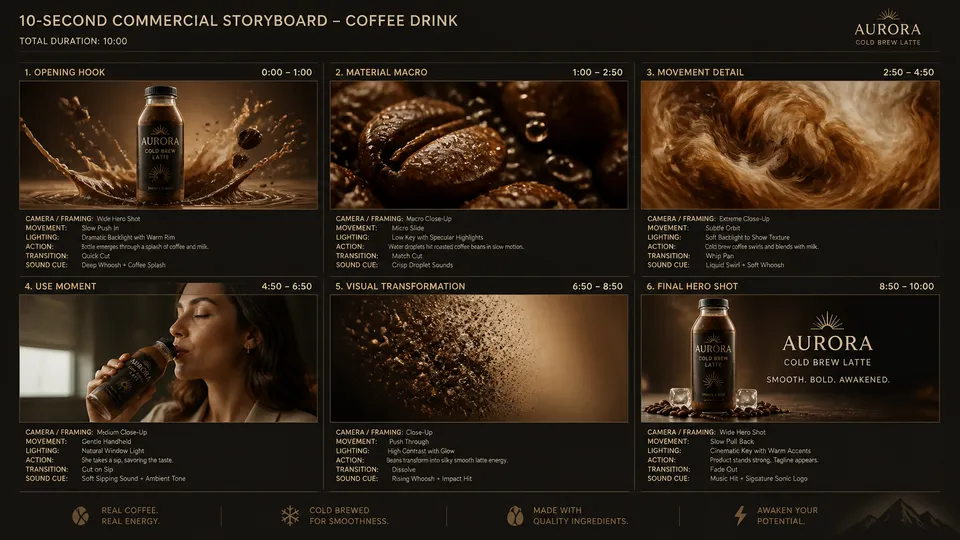Click the Medium Close-Up framing text
The image size is (960, 540).
pos(121,432)
